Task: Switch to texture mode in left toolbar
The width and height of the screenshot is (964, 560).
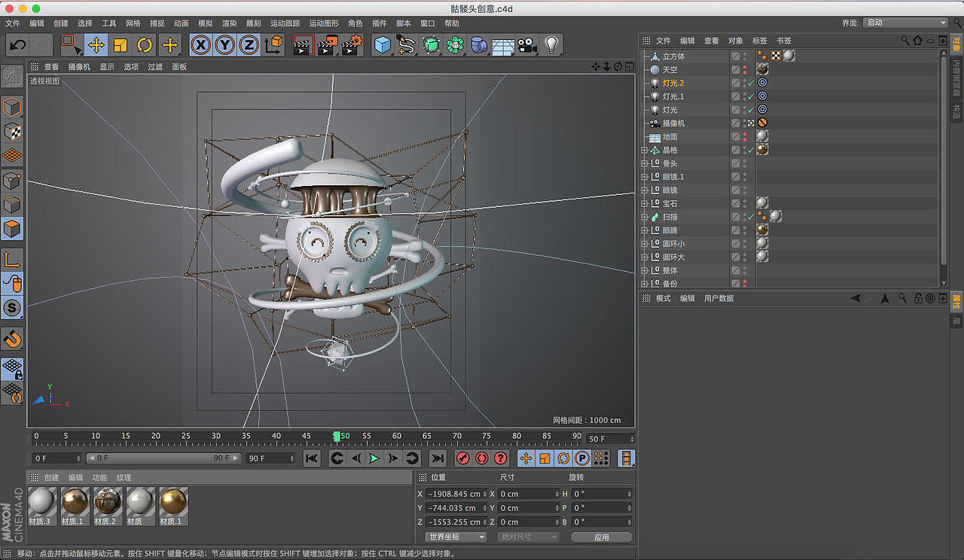Action: 13,131
